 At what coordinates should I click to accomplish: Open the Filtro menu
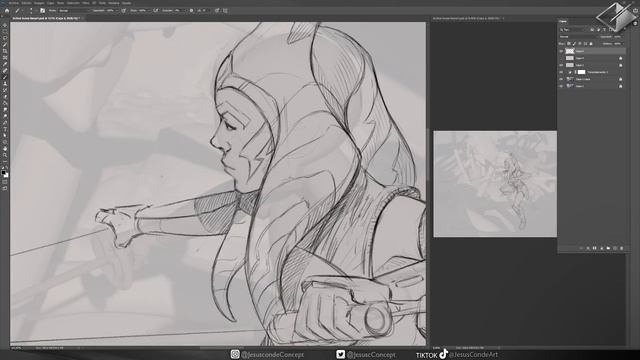coord(86,3)
